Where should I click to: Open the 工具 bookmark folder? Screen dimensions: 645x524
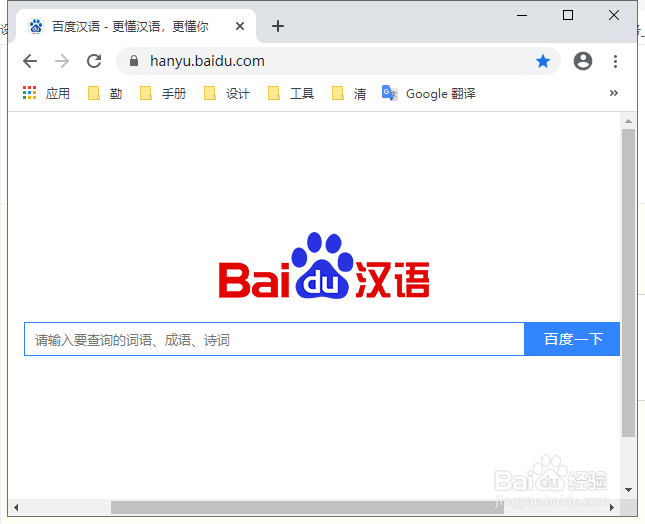291,93
